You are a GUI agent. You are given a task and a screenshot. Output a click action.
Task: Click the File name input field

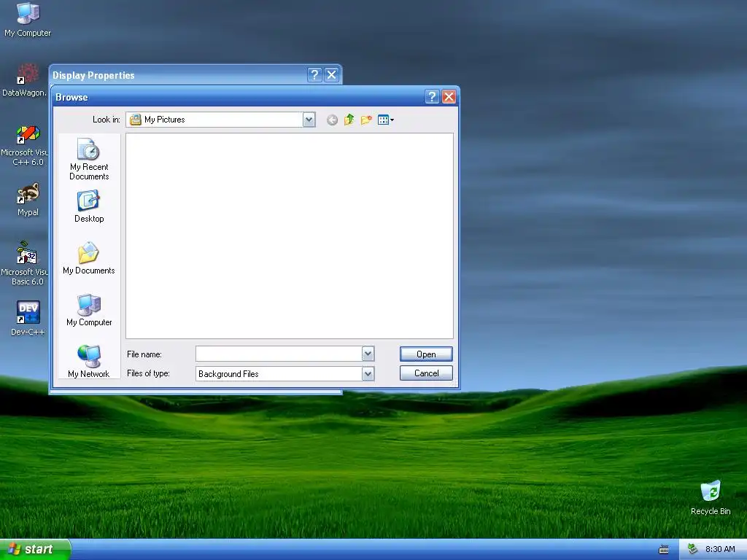point(279,354)
